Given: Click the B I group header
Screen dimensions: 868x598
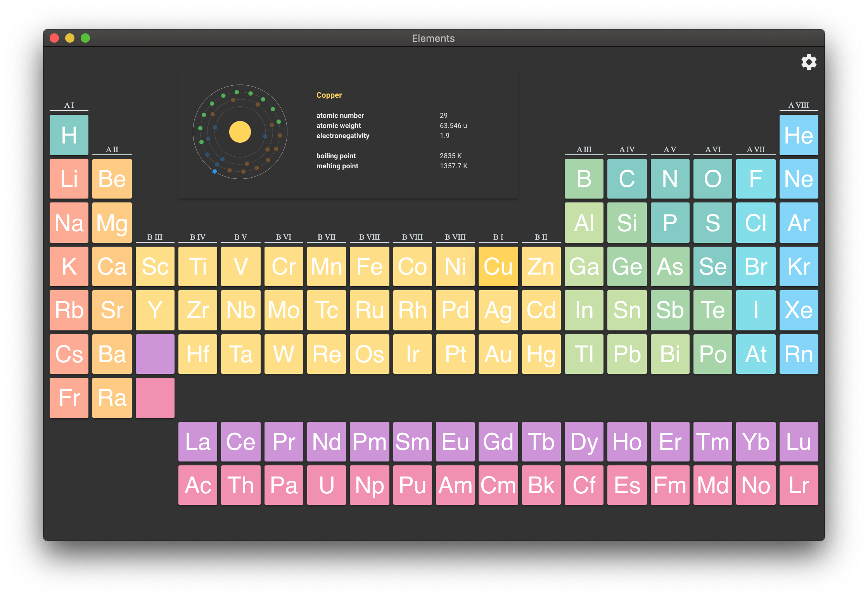Looking at the screenshot, I should pyautogui.click(x=498, y=237).
